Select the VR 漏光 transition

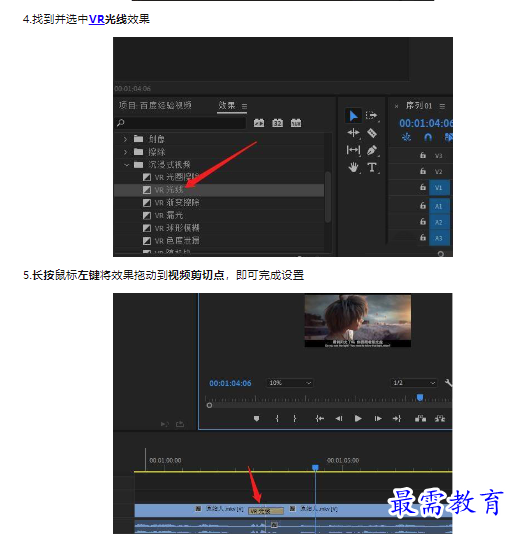(219, 215)
